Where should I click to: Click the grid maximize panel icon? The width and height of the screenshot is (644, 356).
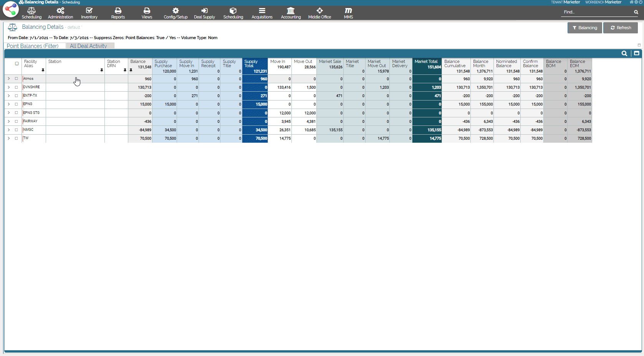[x=637, y=54]
